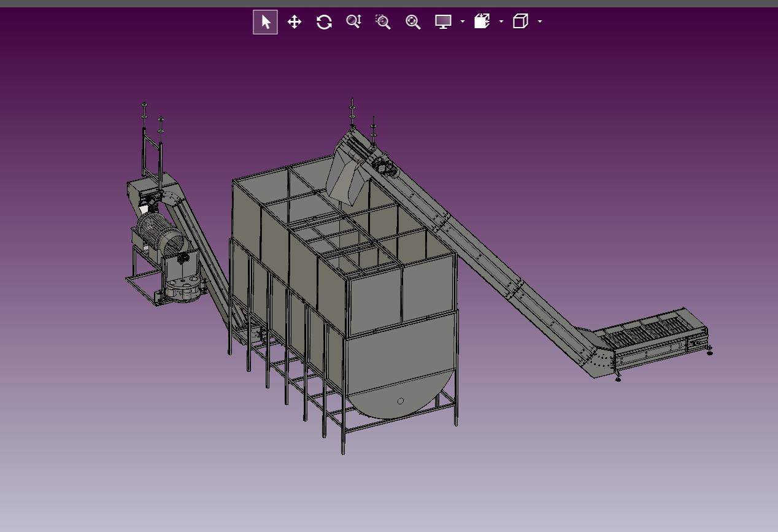778x532 pixels.
Task: Open the dropdown arrow beside the section icon
Action: coord(501,22)
